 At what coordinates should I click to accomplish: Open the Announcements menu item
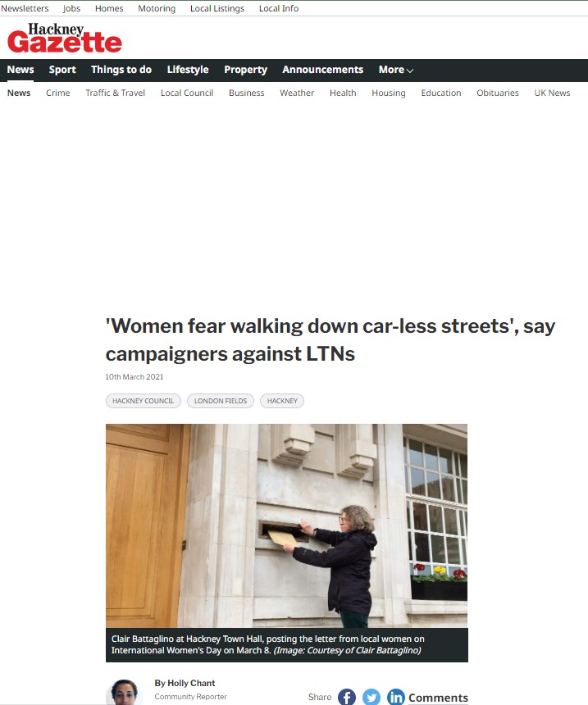tap(322, 70)
